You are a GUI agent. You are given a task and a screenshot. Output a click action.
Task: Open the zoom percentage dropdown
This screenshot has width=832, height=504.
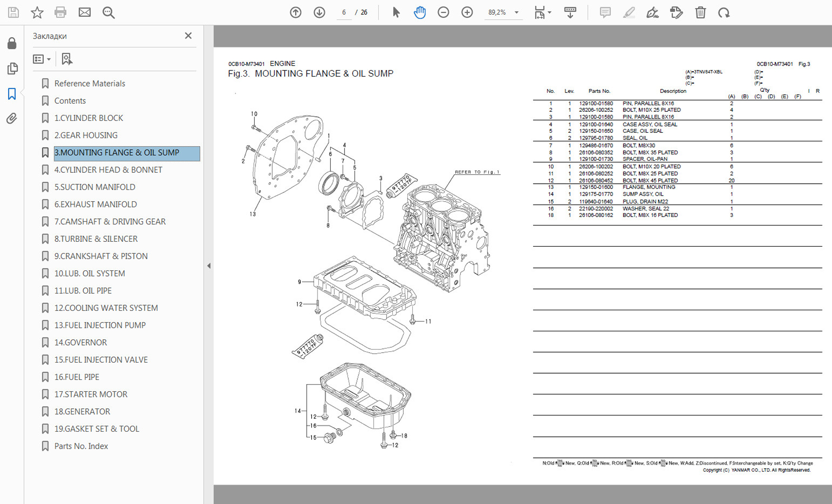(x=516, y=12)
